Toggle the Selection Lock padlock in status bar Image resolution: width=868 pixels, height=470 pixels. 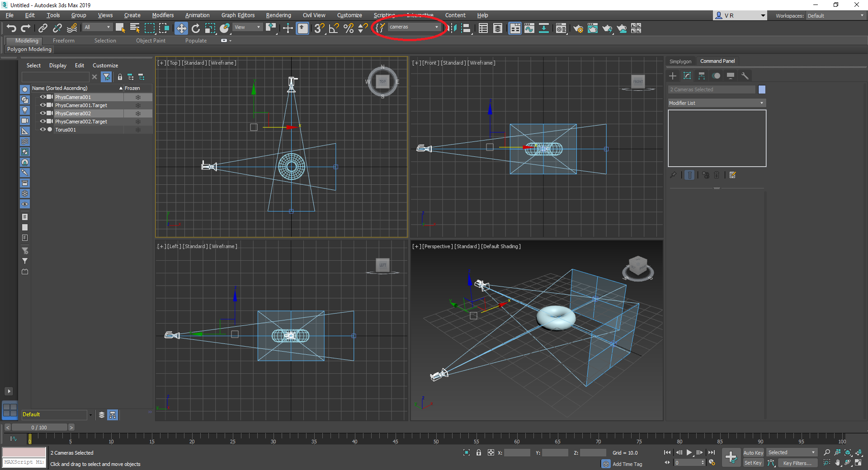(x=479, y=452)
